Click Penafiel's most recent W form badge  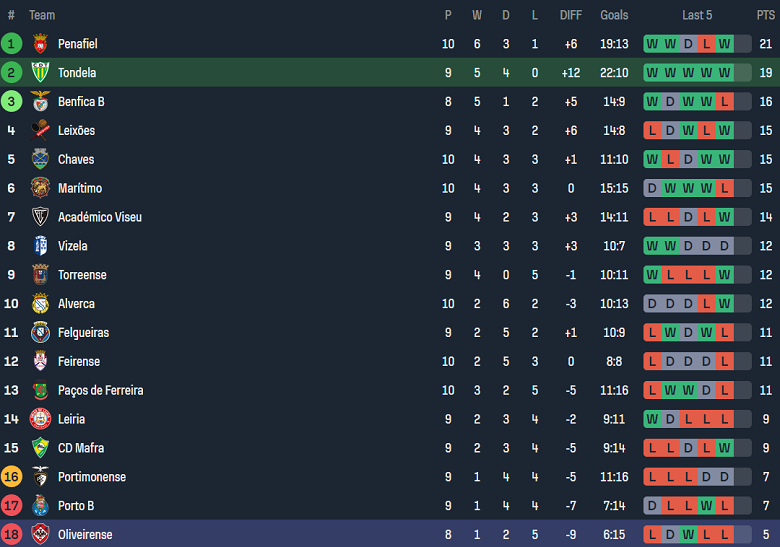click(724, 44)
